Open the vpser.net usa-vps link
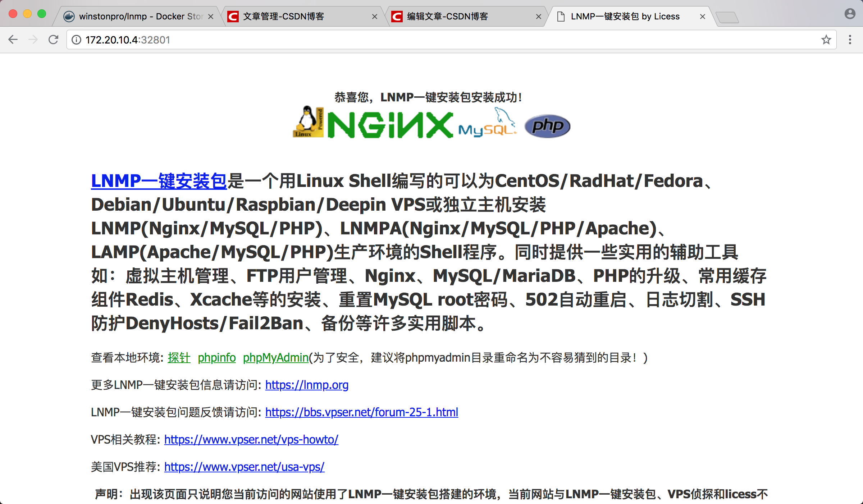Viewport: 863px width, 504px height. 245,467
